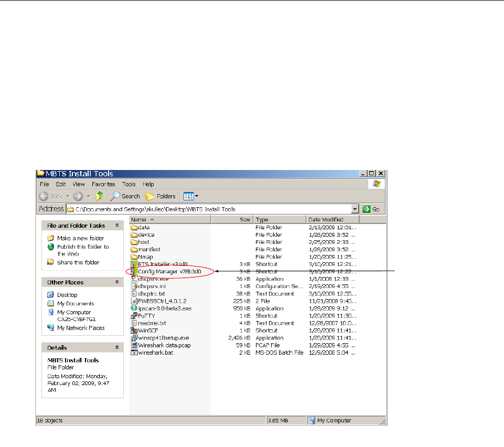The height and width of the screenshot is (447, 504).
Task: Open the Views icon dropdown
Action: (191, 196)
